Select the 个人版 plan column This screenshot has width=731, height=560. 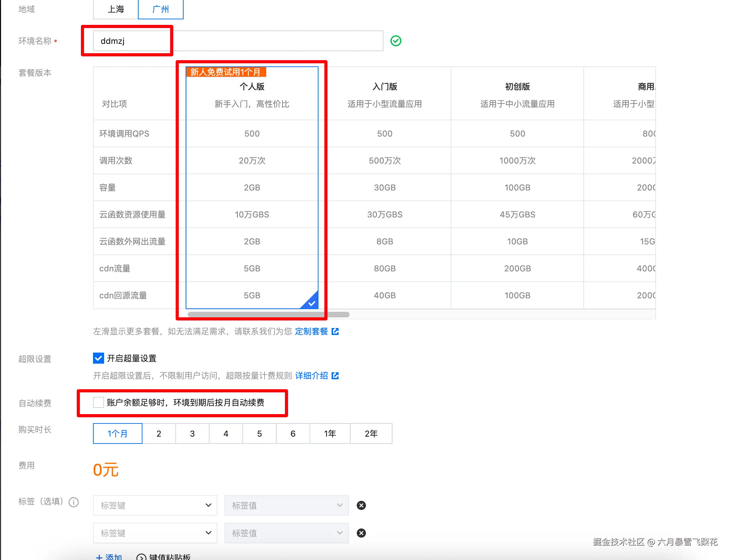(x=252, y=86)
